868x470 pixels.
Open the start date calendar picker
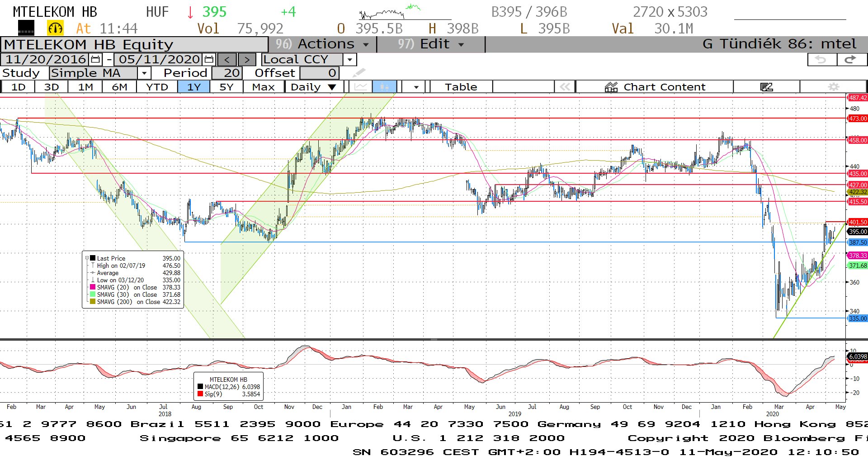click(95, 59)
